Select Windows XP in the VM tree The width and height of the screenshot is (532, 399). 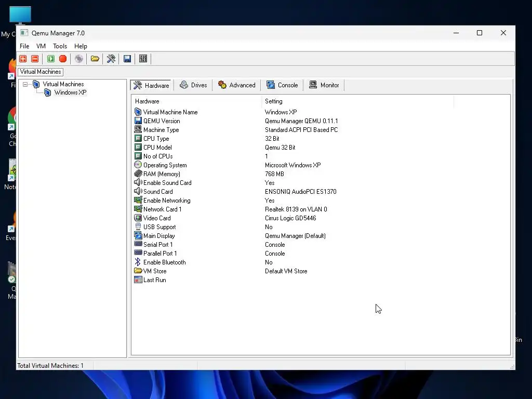pos(70,92)
